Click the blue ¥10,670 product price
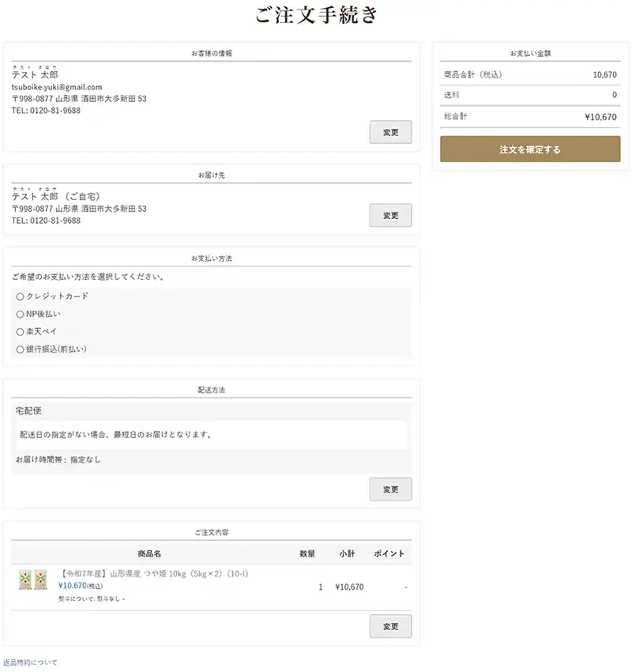Image resolution: width=632 pixels, height=672 pixels. [73, 586]
